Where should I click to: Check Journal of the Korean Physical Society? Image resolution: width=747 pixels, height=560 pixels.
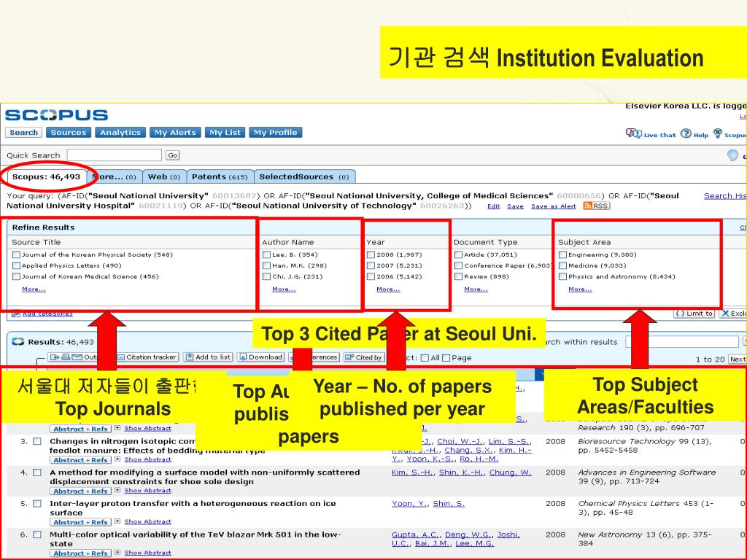click(x=17, y=254)
